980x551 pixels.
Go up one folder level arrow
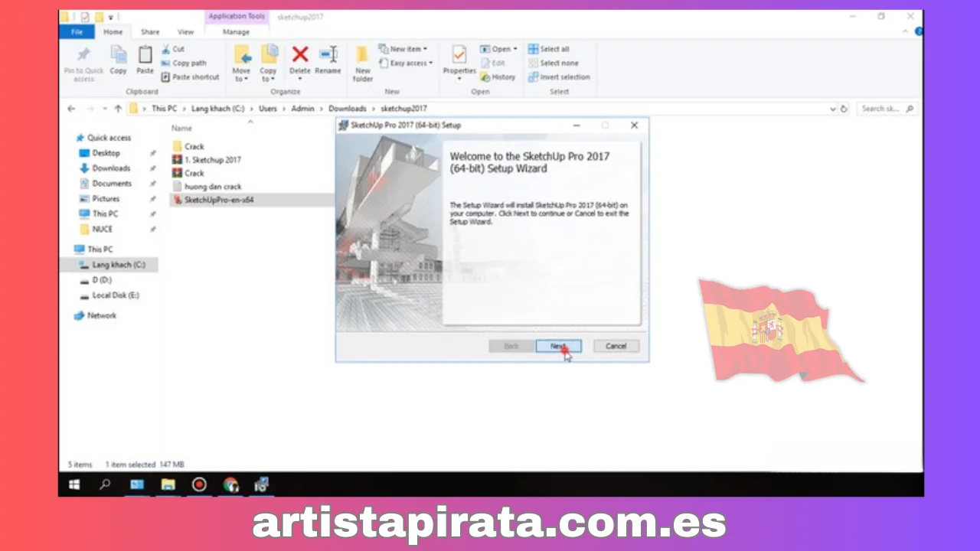click(118, 109)
